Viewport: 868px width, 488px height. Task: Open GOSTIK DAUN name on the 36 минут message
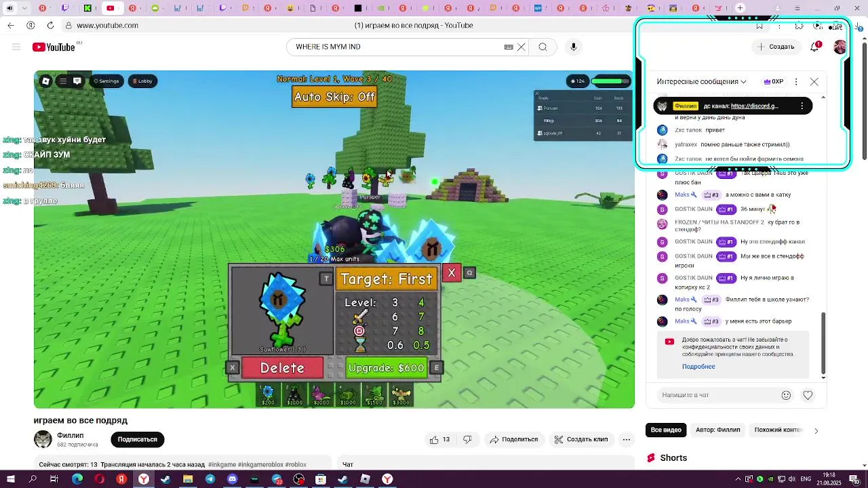point(694,209)
